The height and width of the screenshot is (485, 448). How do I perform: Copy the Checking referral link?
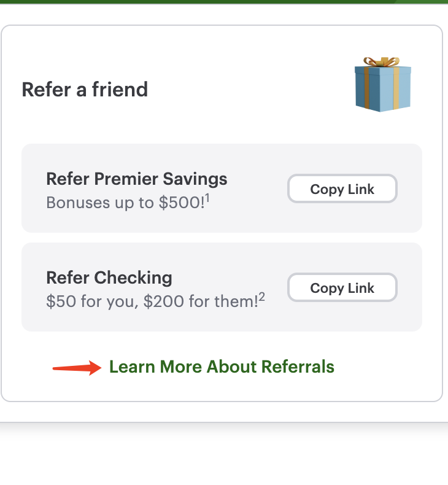[342, 288]
